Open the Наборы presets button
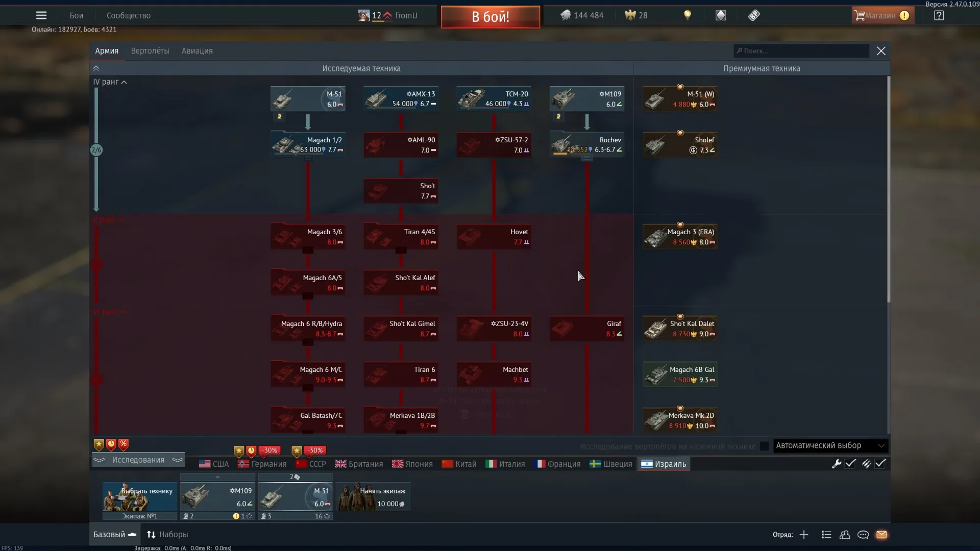Viewport: 980px width, 551px height. coord(167,535)
